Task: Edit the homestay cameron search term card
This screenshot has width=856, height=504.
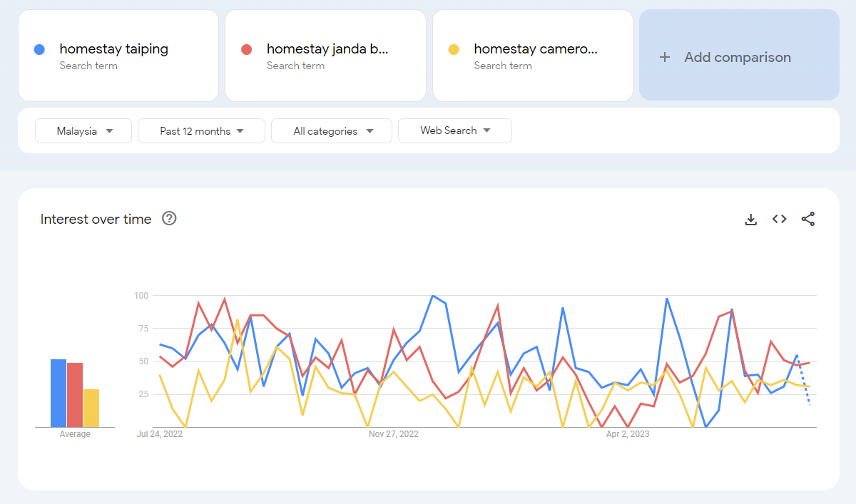Action: [535, 49]
